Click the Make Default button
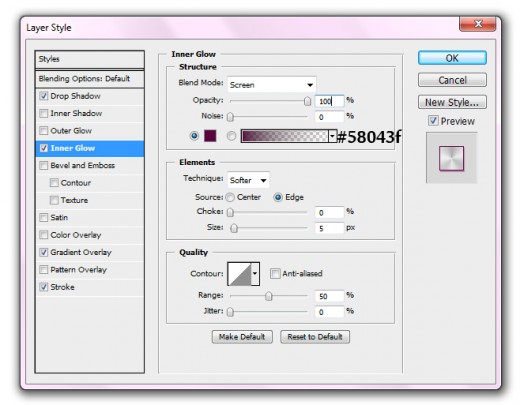 pos(242,337)
